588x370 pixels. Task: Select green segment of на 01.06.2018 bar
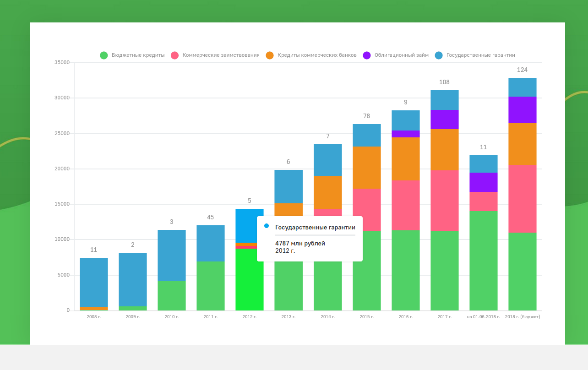tap(483, 261)
